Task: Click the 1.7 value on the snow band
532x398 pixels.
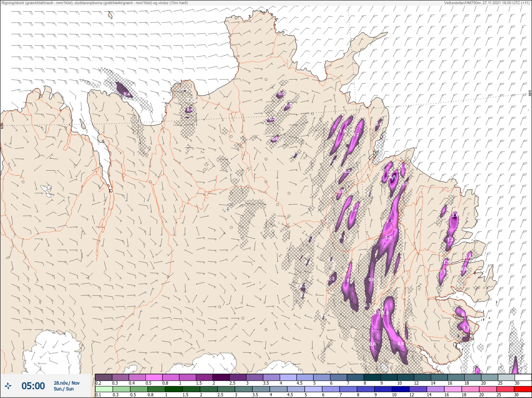Action: [x=389, y=222]
